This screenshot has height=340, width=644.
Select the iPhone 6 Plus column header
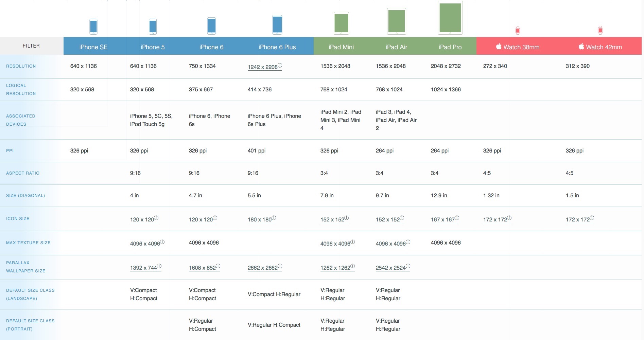(x=277, y=47)
